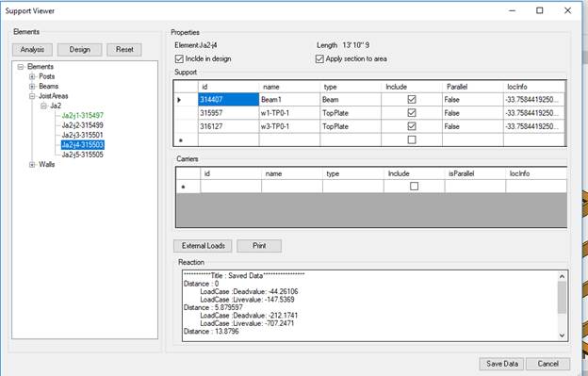Collapse the Ja2 tree node
Image resolution: width=588 pixels, height=376 pixels.
tap(44, 106)
